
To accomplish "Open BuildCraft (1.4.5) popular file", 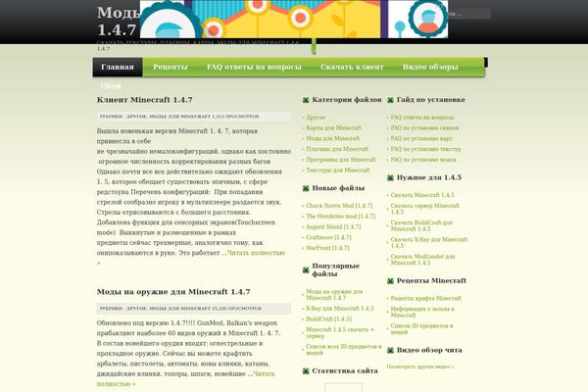I will pyautogui.click(x=328, y=318).
